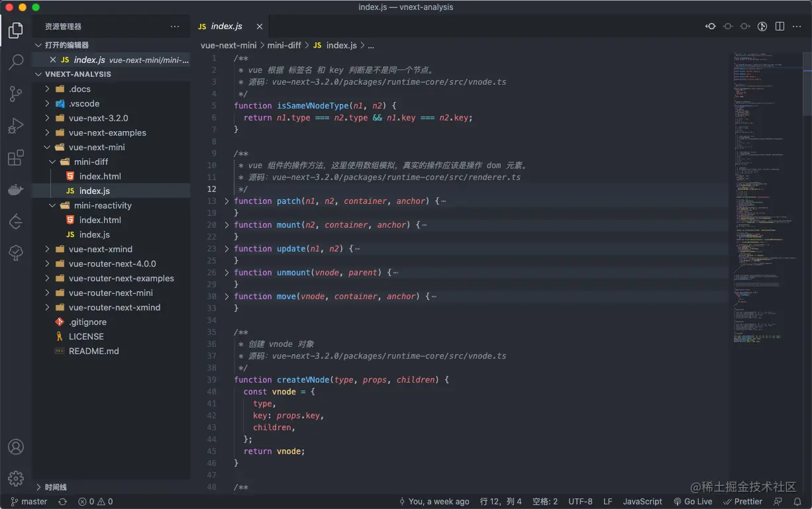
Task: Expand the vue-router-next-4.0.0 folder
Action: [111, 263]
